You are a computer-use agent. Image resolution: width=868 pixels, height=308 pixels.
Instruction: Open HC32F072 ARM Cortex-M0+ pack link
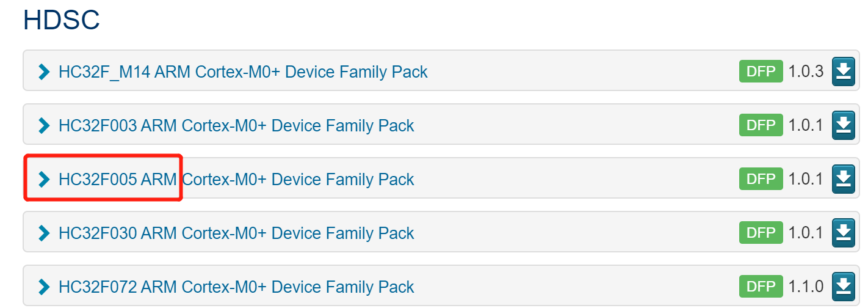pos(236,287)
